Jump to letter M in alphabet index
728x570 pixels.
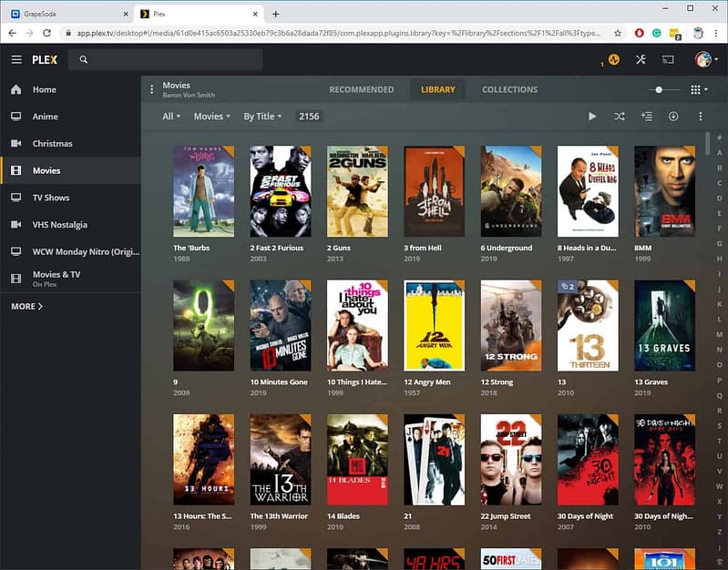[719, 334]
